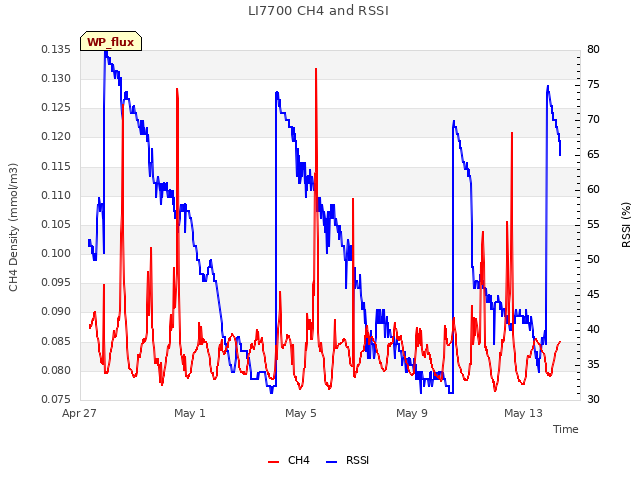
Task: Click the blue RSSI peak near May 13
Action: click(x=548, y=87)
